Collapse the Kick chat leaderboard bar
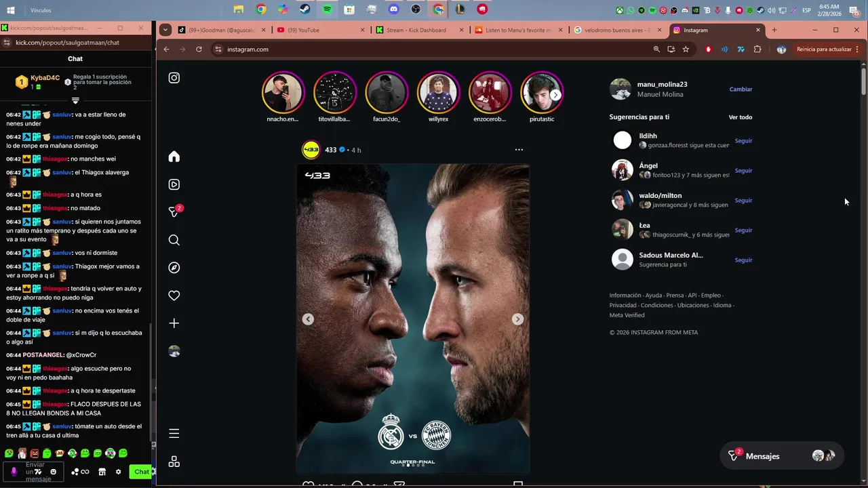Screen dimensions: 868x488 (75, 100)
